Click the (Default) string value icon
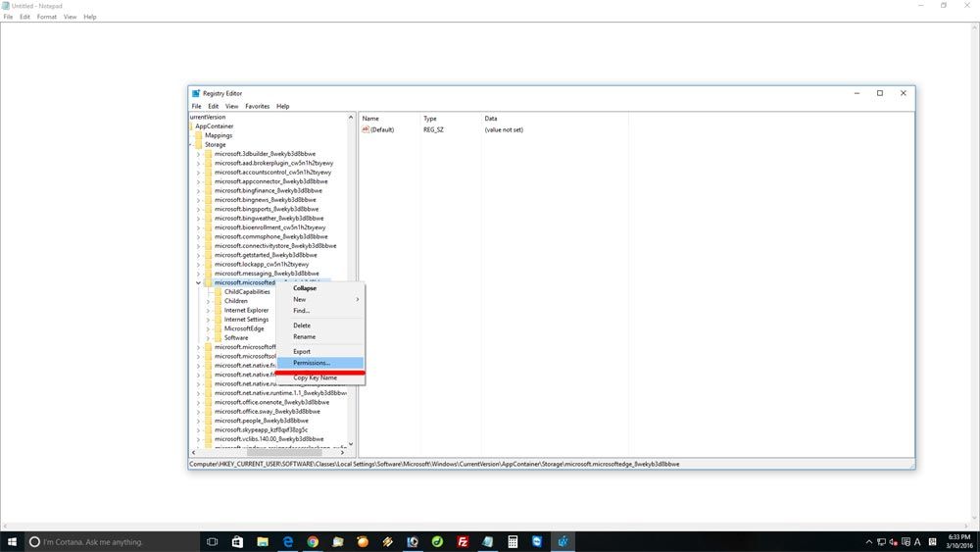This screenshot has height=552, width=980. (x=366, y=129)
